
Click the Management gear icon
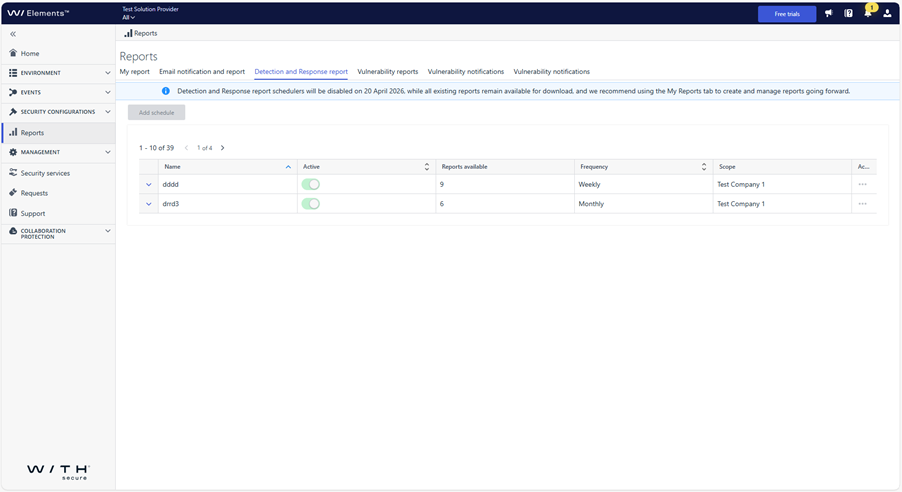click(13, 152)
